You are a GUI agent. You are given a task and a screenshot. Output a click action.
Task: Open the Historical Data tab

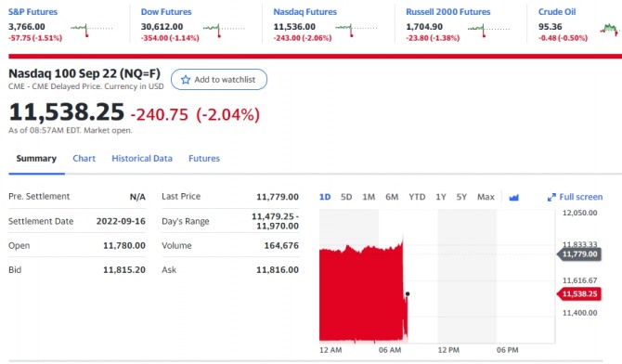click(x=142, y=159)
